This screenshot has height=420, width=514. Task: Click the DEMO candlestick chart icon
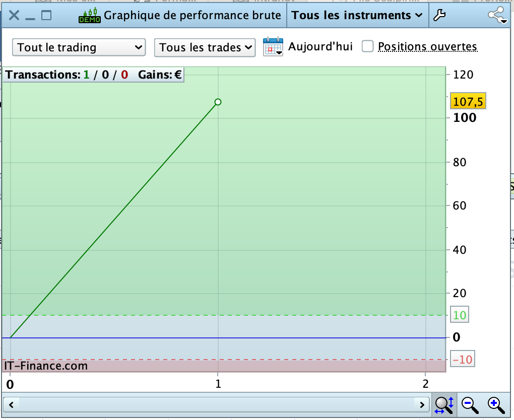90,16
